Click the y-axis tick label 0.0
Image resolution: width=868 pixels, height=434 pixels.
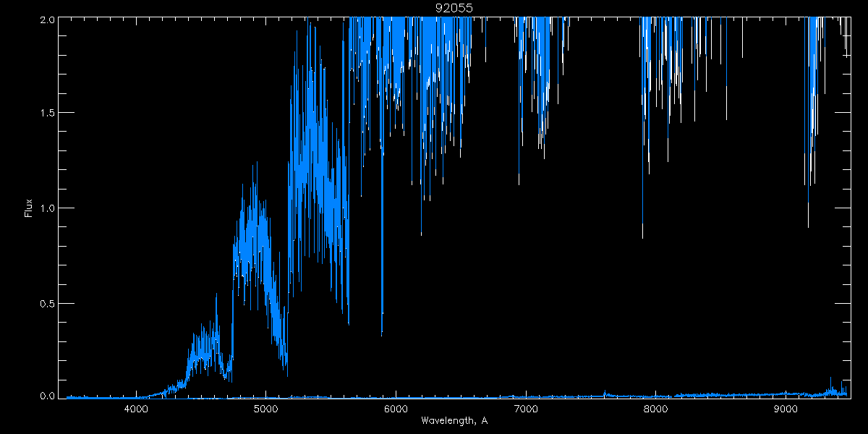(46, 396)
